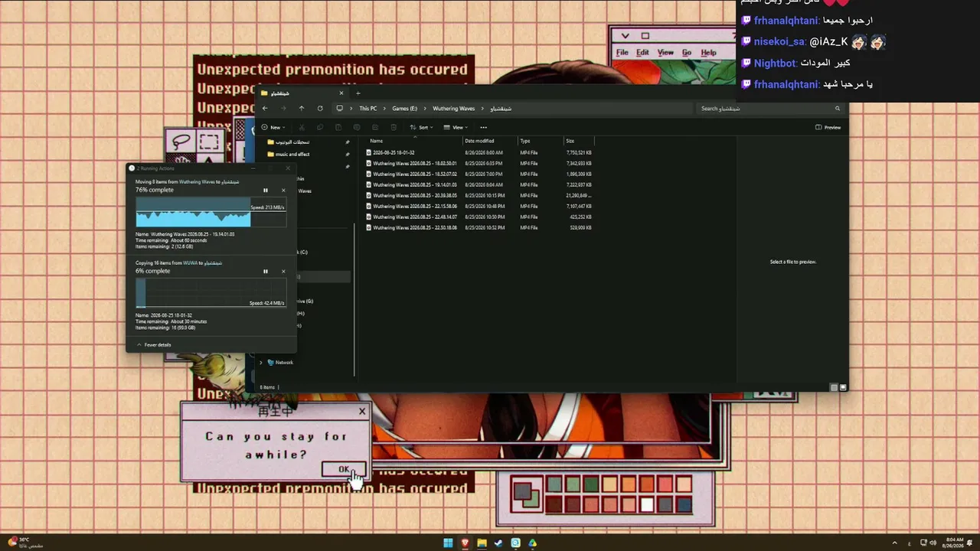Click the WUWA source link in copy dialog
The height and width of the screenshot is (551, 980).
(191, 263)
